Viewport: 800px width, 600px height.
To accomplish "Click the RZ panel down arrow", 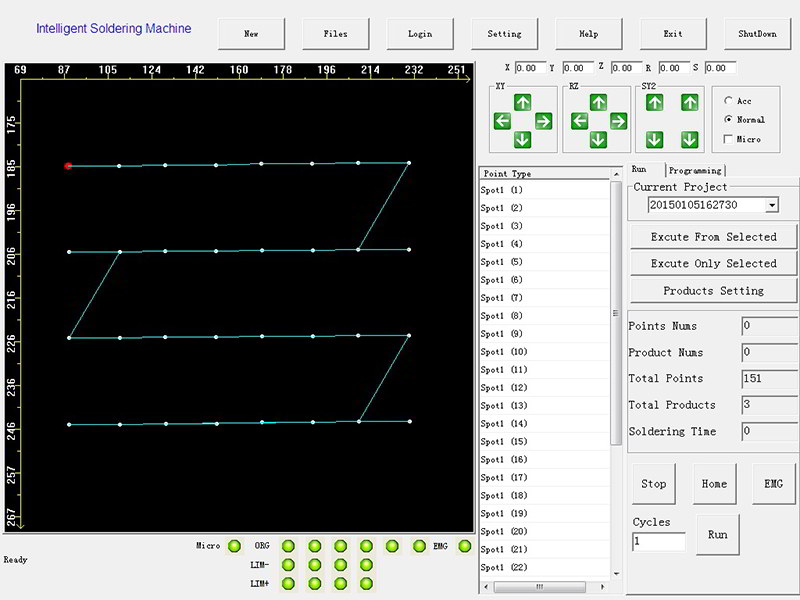I will pyautogui.click(x=598, y=139).
